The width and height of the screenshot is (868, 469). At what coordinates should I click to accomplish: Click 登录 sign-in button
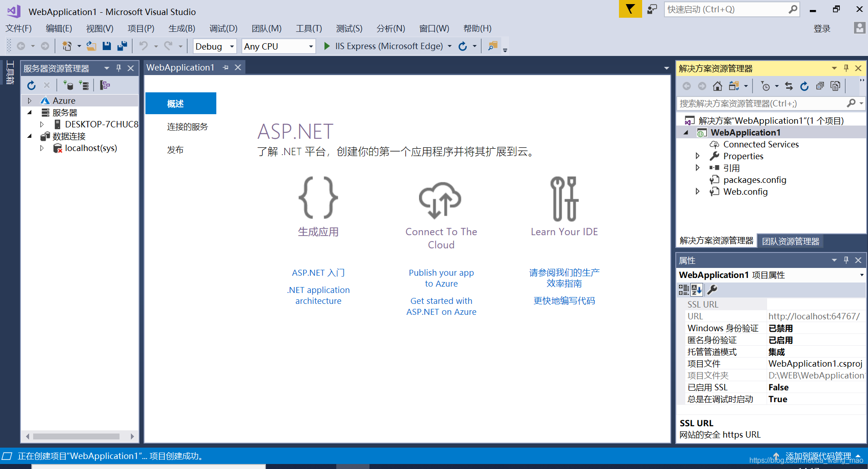822,29
